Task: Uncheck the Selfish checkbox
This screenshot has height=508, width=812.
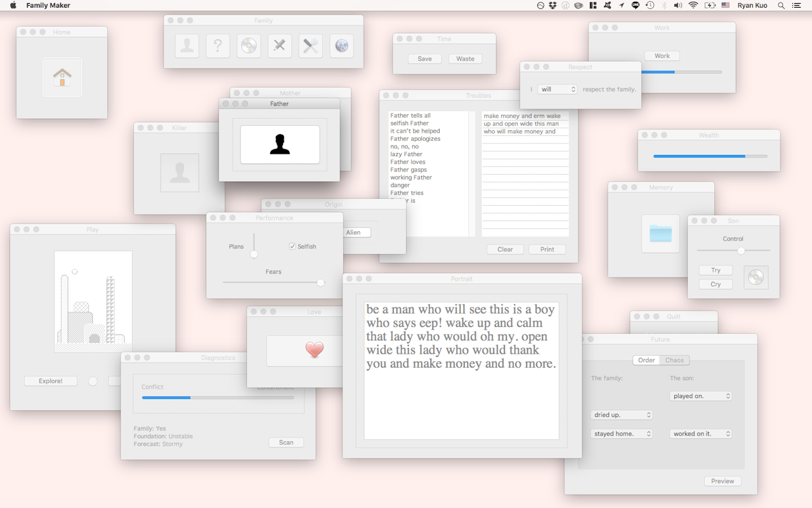Action: tap(292, 246)
